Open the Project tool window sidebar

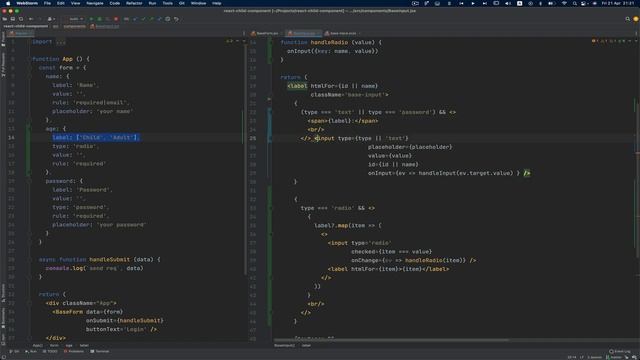3,39
